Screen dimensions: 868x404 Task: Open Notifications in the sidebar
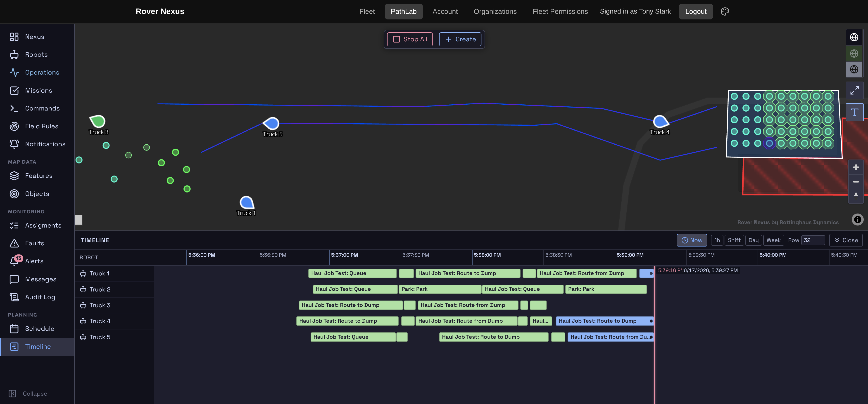37,144
